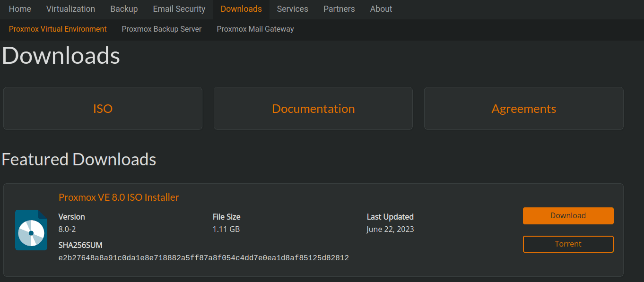Get the Torrent for Proxmox VE ISO
Screen dimensions: 644x282
[568, 244]
